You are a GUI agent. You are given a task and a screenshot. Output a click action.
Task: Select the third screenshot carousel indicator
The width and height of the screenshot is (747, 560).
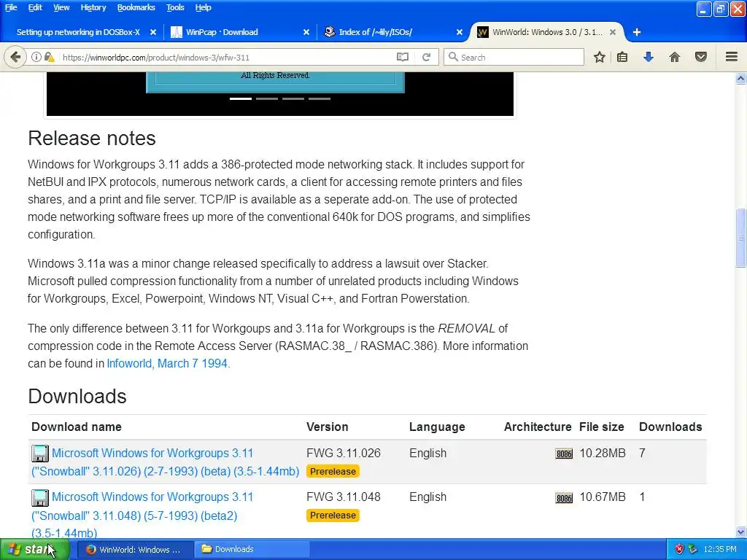click(x=293, y=98)
